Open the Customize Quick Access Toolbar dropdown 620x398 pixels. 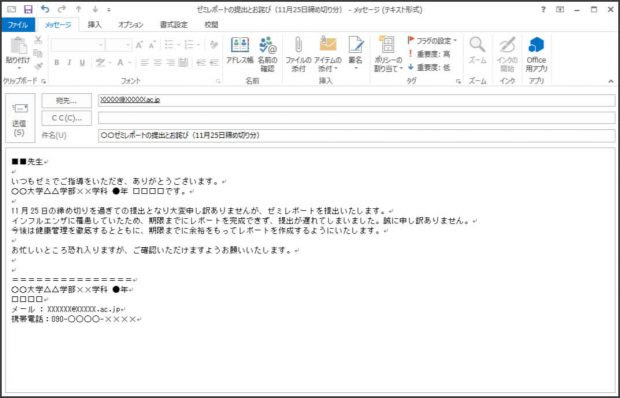[x=109, y=10]
